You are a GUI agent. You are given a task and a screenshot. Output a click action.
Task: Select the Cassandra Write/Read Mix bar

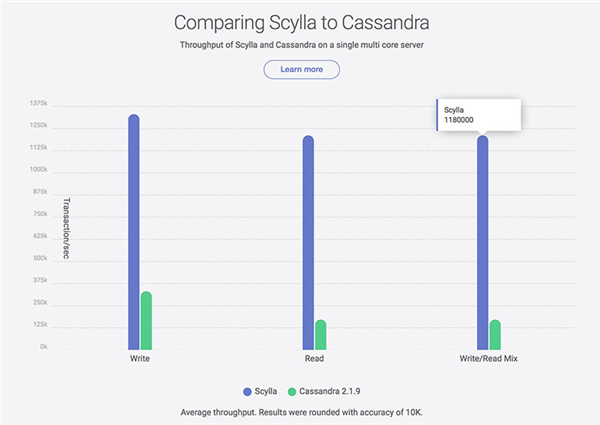[495, 334]
